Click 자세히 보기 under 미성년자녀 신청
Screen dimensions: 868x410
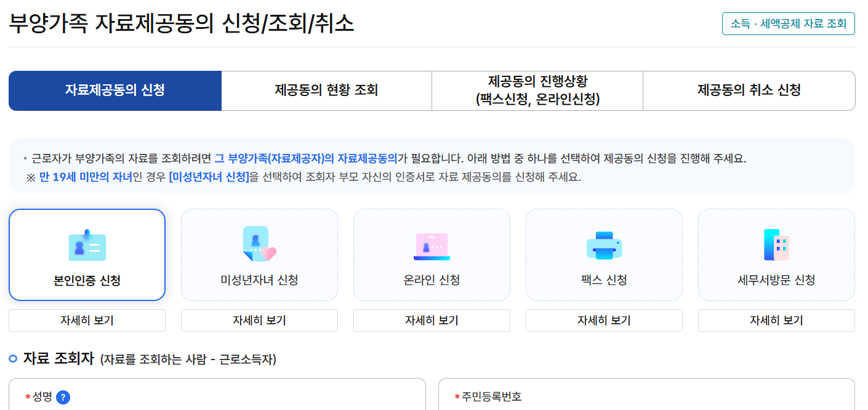[x=259, y=320]
